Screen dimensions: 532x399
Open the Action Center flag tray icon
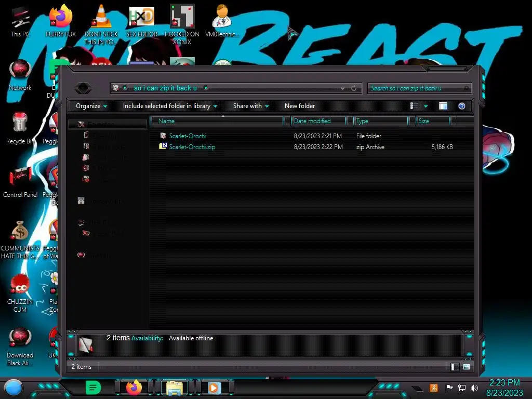448,388
